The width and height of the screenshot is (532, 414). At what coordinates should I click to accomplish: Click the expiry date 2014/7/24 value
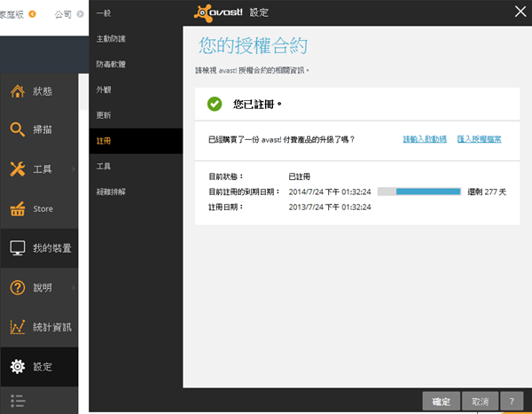(330, 191)
